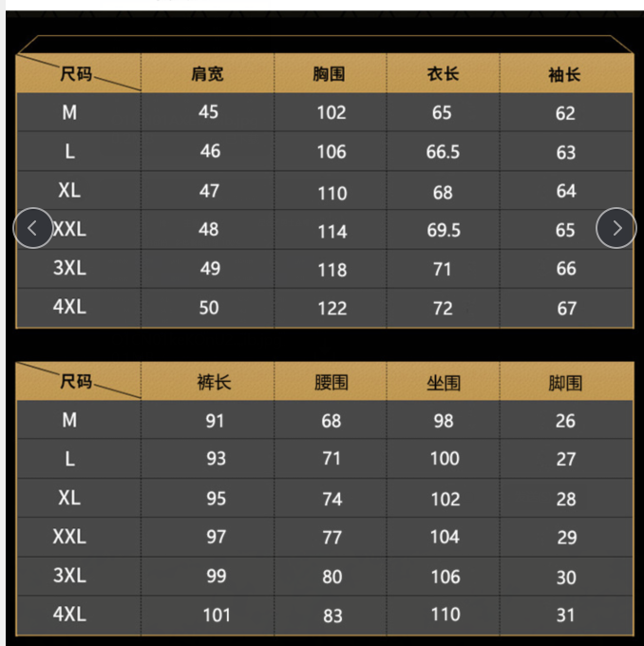Select the 101 pants length value
644x646 pixels.
point(216,615)
